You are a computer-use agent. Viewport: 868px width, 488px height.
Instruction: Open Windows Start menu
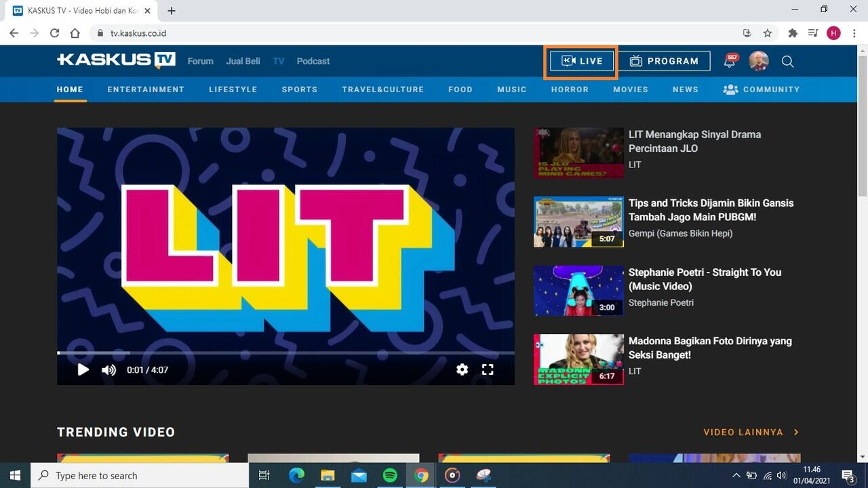point(15,475)
